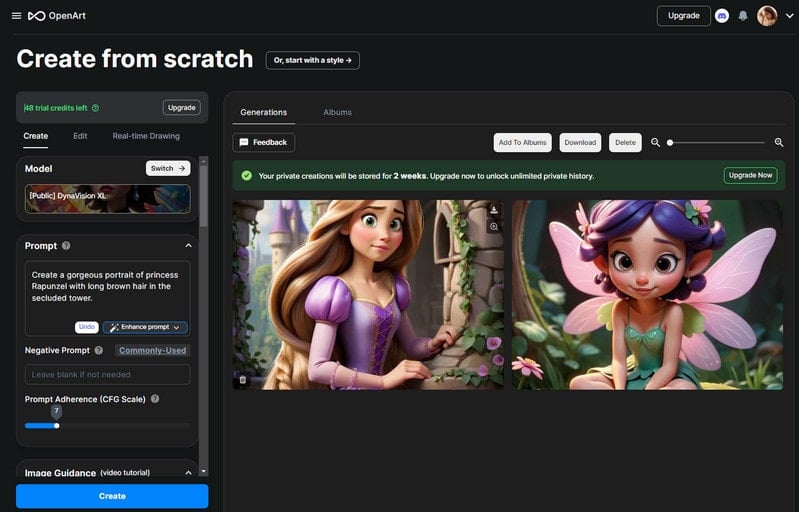799x512 pixels.
Task: Expand the account dropdown chevron
Action: (x=789, y=16)
